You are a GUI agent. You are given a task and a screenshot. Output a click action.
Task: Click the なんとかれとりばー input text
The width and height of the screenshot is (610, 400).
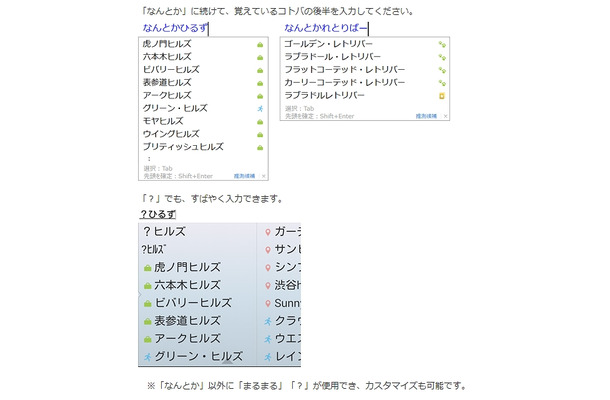coord(325,28)
